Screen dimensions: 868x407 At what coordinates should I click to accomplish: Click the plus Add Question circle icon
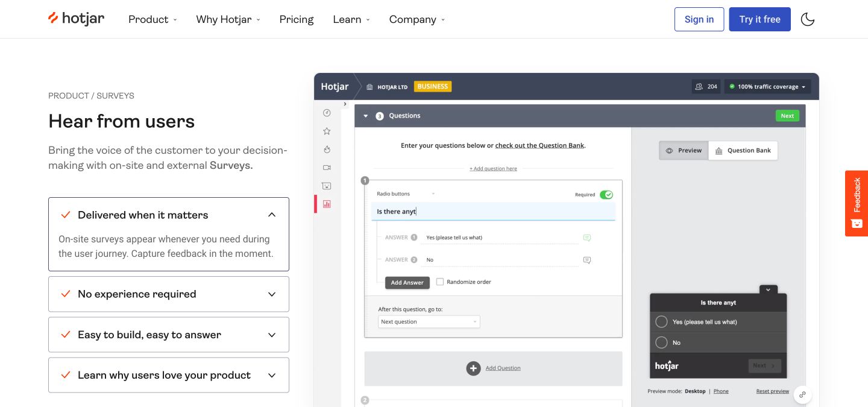point(473,368)
